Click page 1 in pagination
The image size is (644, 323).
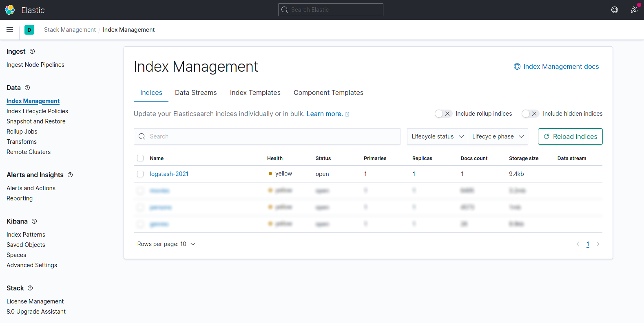(x=588, y=244)
